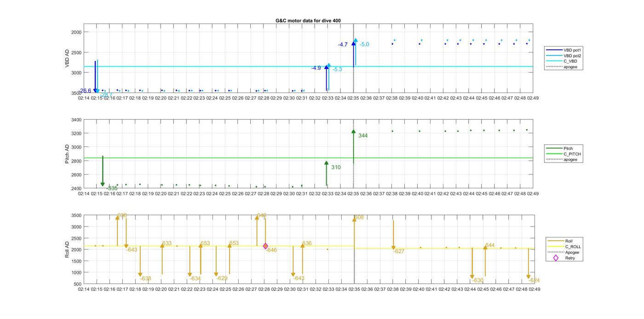Screen dimensions: 644x319
Task: Click the '1000' tick on Roll y-axis
Action: [x=76, y=273]
